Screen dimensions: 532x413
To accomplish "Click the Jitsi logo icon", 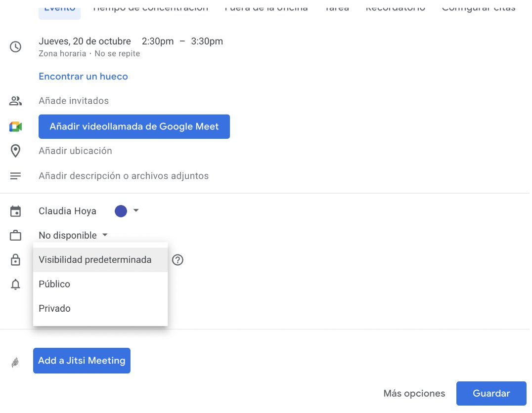I will [x=15, y=362].
